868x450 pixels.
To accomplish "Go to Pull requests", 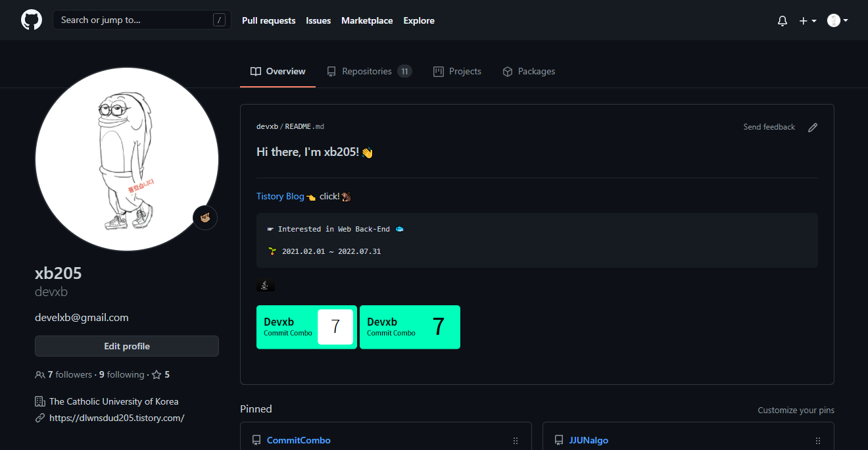I will coord(269,20).
